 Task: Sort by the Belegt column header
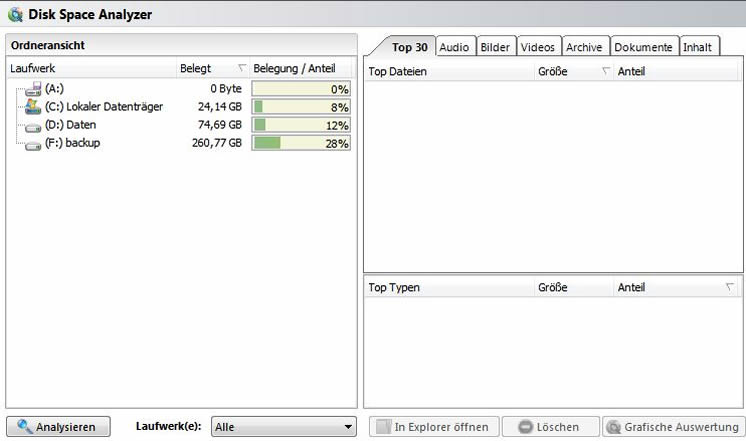pos(213,68)
